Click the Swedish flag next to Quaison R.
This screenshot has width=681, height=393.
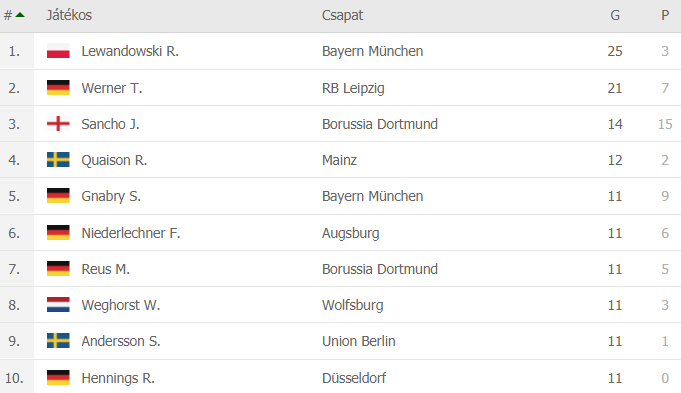point(58,160)
